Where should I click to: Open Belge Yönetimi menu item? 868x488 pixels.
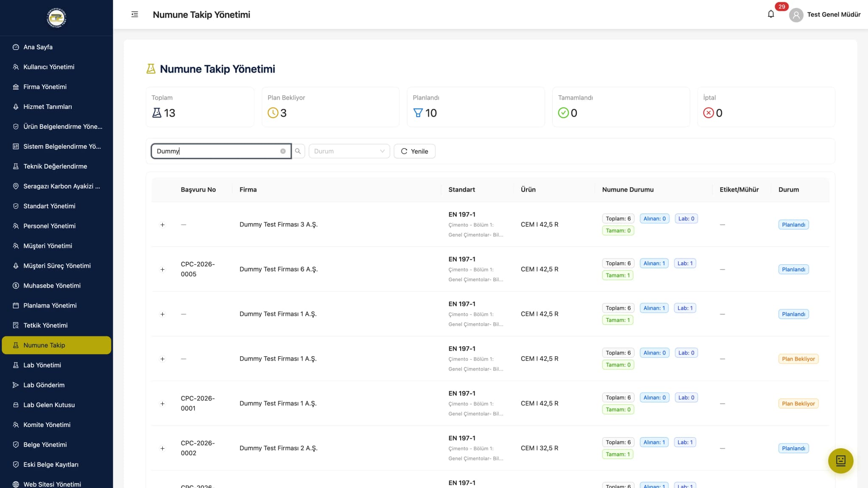[x=56, y=445]
